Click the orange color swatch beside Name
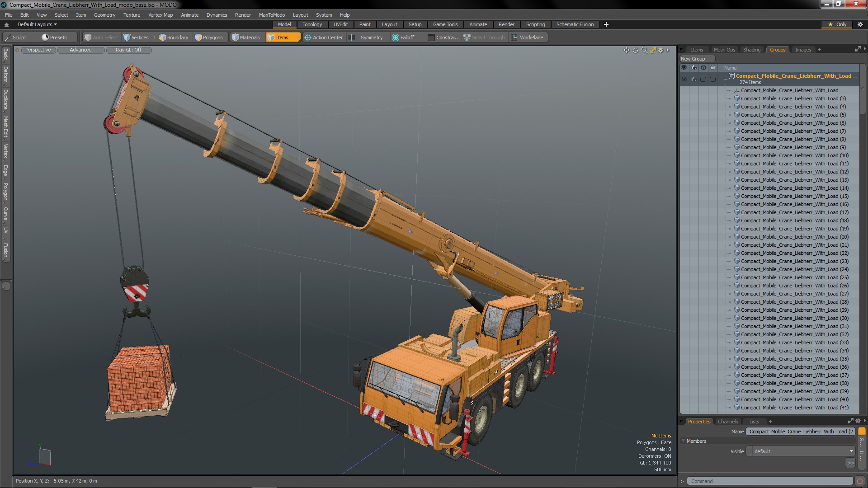Viewport: 868px width, 488px height. pyautogui.click(x=862, y=432)
